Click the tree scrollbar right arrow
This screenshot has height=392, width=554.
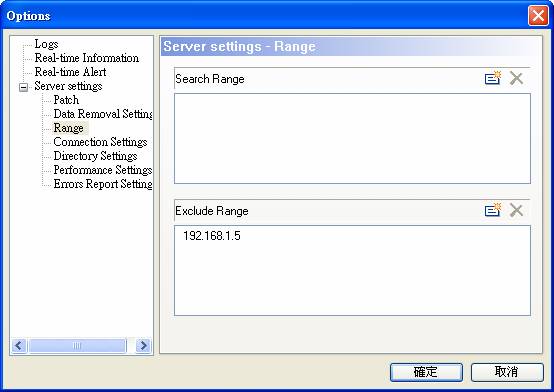pyautogui.click(x=143, y=345)
